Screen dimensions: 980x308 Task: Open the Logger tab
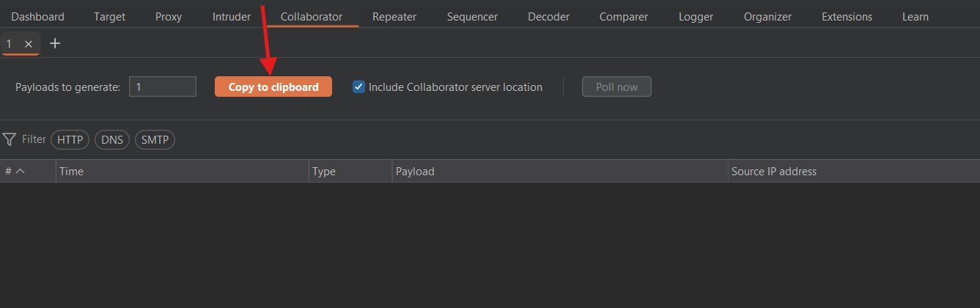(x=696, y=16)
